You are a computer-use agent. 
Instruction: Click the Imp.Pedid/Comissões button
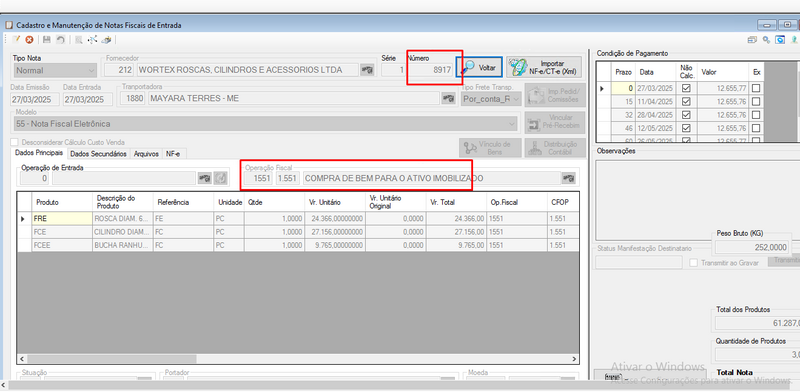(555, 96)
